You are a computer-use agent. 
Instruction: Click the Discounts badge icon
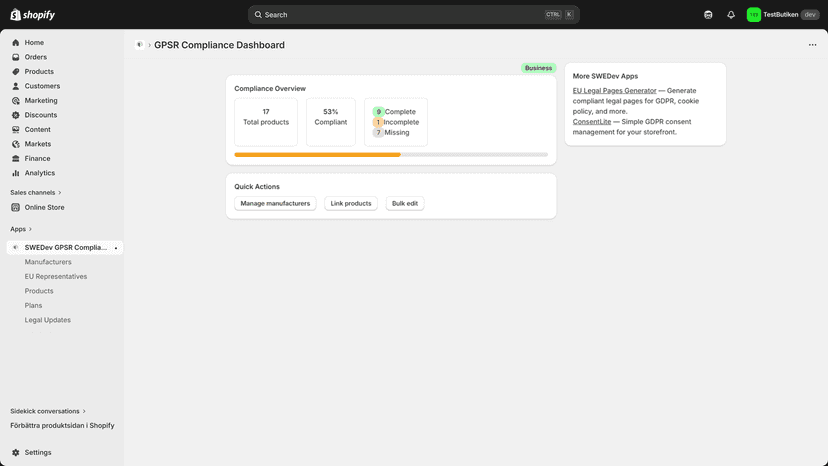coord(16,115)
